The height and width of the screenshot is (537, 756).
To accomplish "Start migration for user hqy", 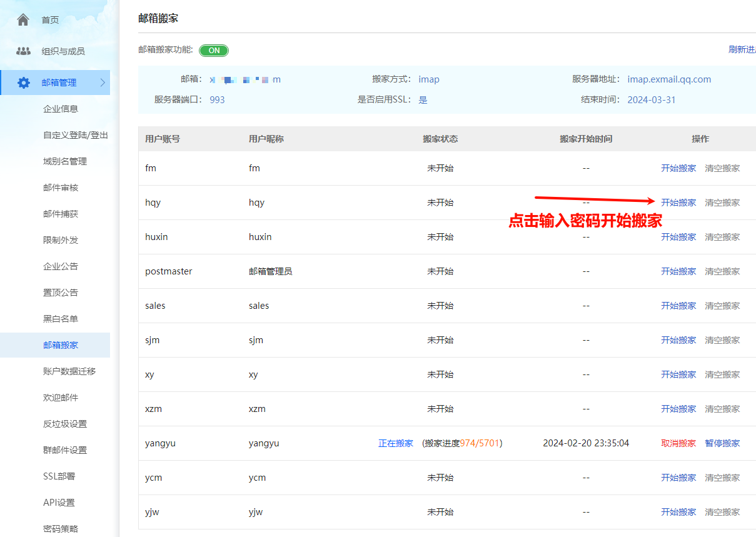I will click(x=678, y=203).
